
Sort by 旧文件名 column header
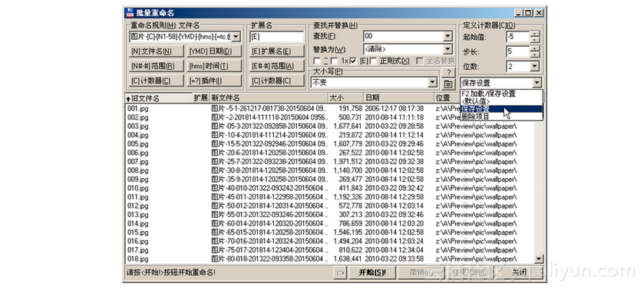tap(159, 98)
